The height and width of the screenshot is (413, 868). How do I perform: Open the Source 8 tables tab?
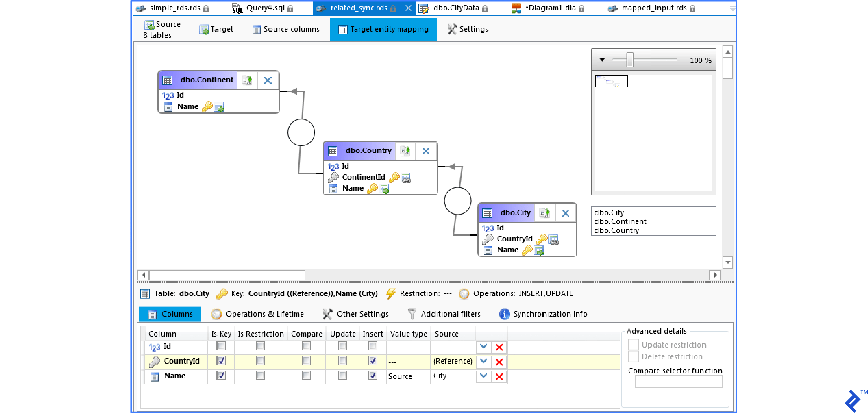(x=162, y=29)
